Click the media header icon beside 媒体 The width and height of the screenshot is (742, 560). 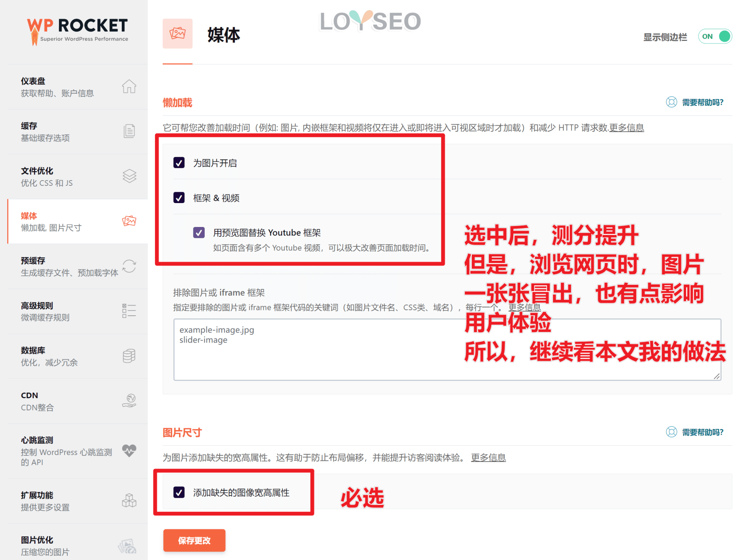[x=178, y=34]
